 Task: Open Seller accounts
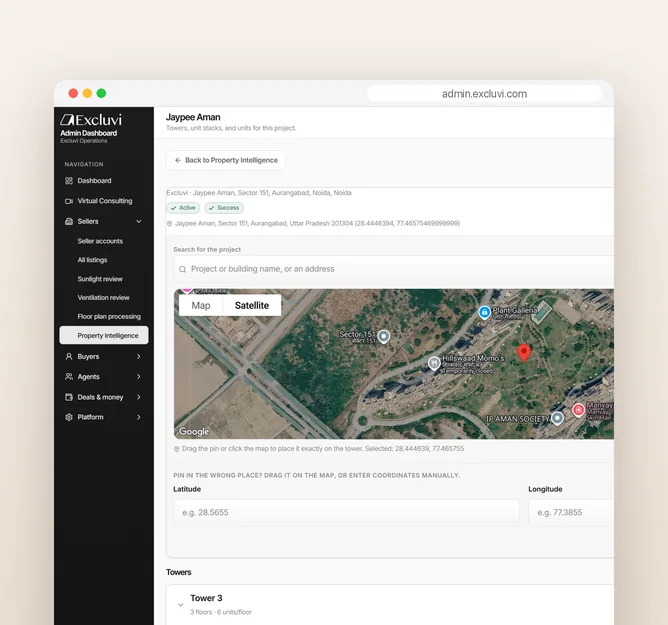[x=100, y=241]
